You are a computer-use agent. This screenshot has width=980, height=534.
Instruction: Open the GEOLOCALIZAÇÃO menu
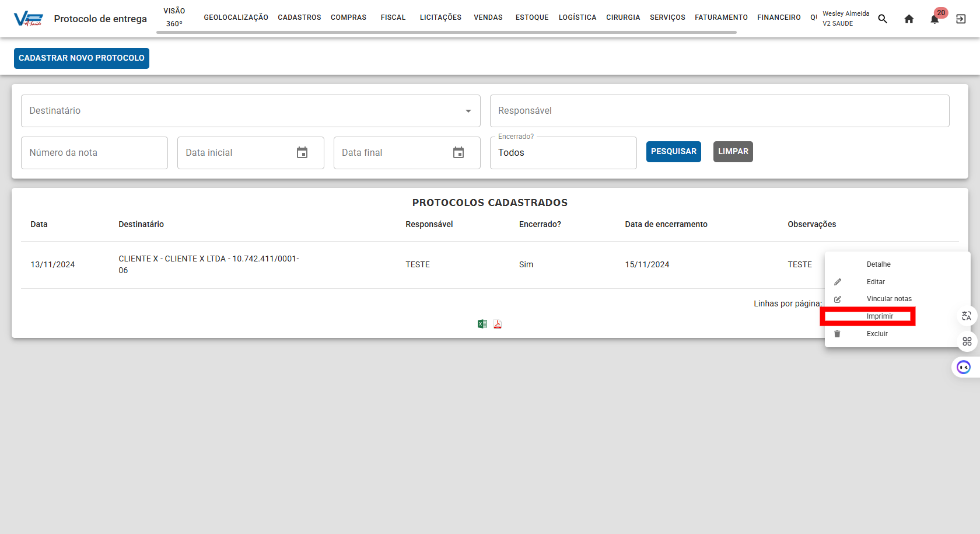[236, 18]
